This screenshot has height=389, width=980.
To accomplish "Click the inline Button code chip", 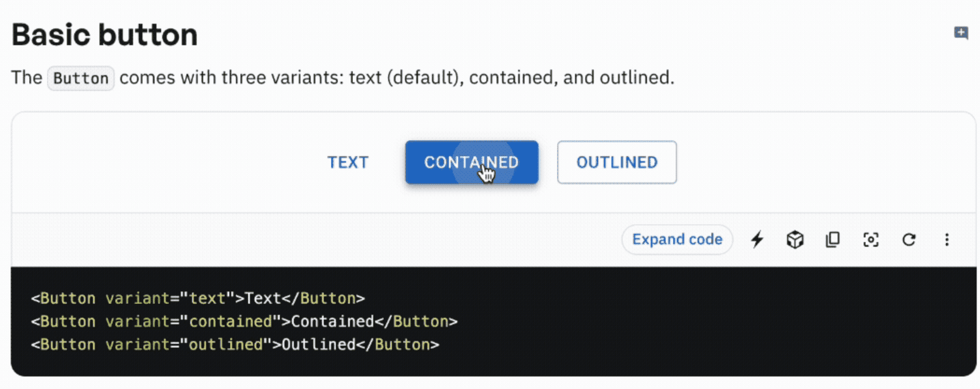I will coord(80,78).
